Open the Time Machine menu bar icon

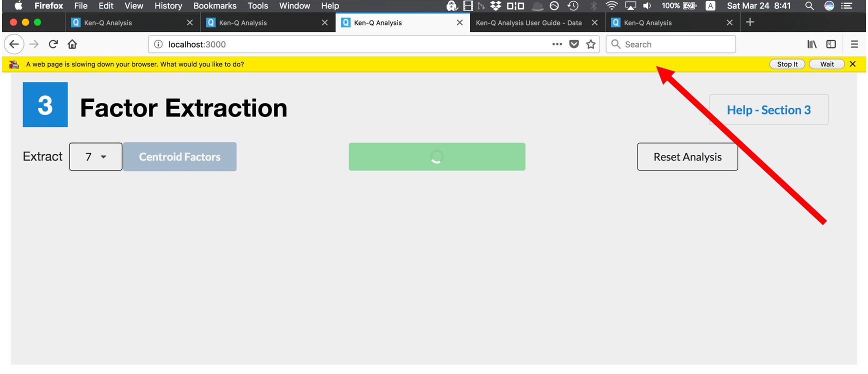click(573, 5)
